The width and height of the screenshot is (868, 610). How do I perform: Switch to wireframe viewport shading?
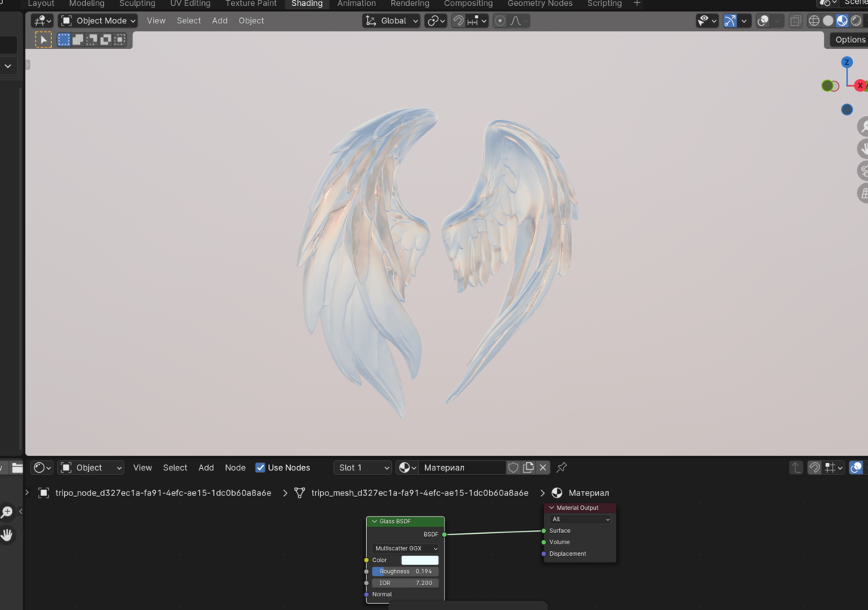pos(814,21)
